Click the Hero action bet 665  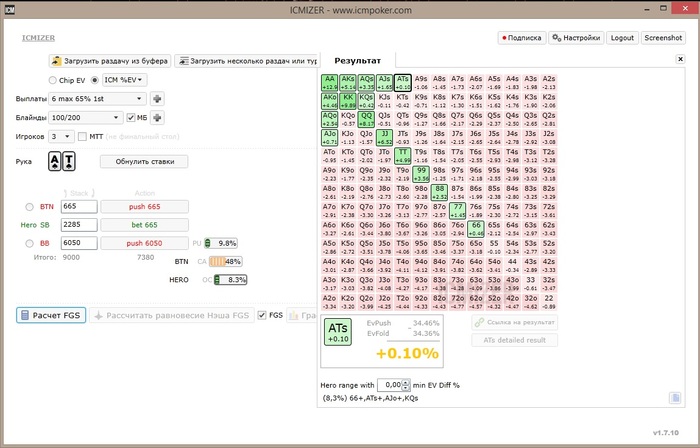tap(144, 225)
